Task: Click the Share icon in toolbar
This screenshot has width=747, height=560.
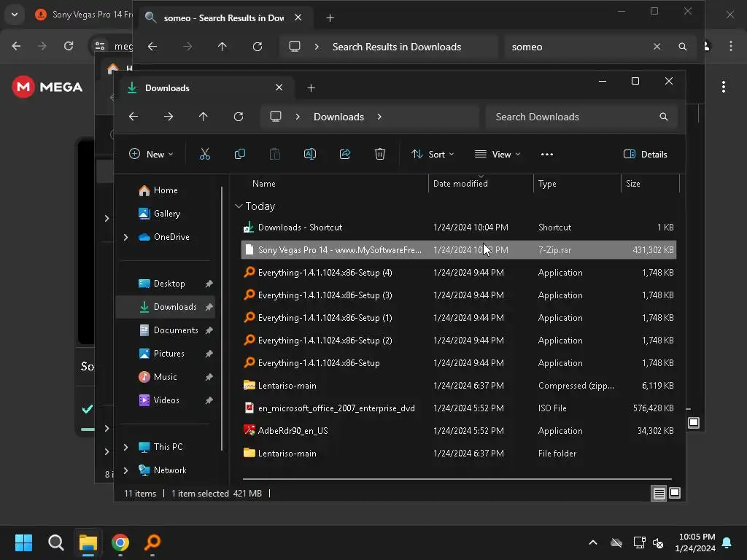Action: [x=345, y=154]
